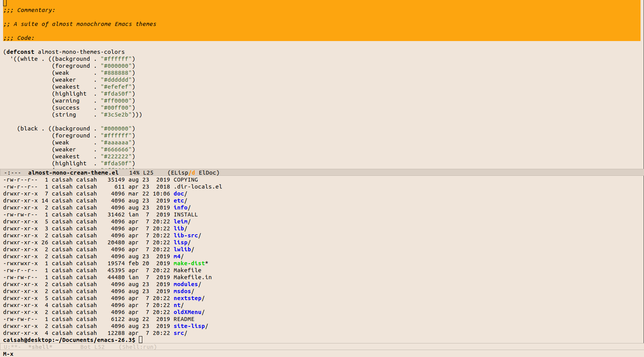
Task: Click the Bot position indicator in shell mode line
Action: pos(85,347)
